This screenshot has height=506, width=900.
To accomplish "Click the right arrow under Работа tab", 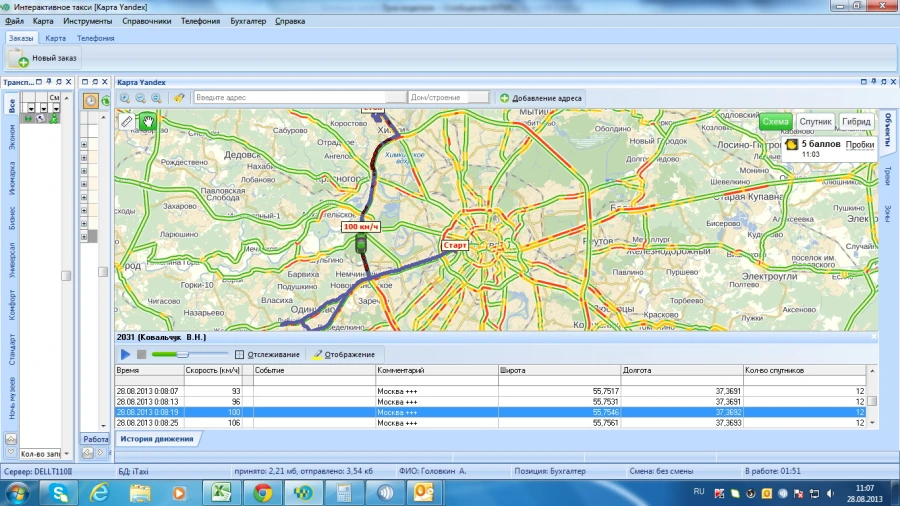I will pos(100,453).
